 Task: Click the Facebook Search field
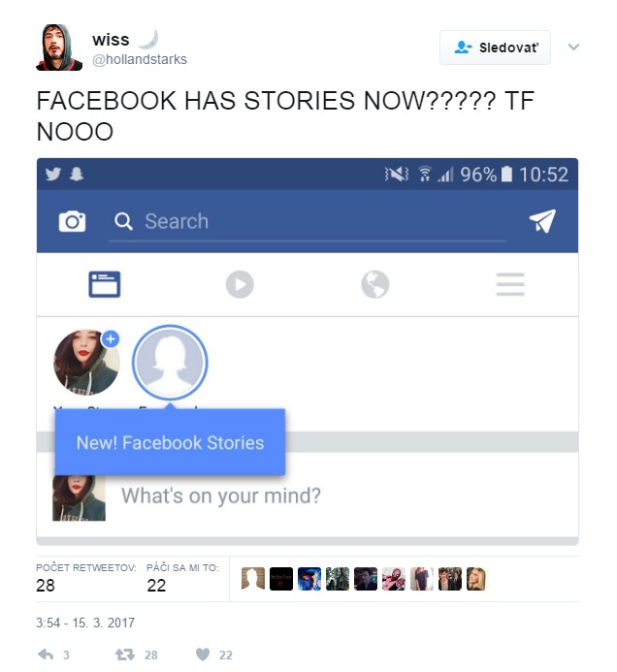pyautogui.click(x=307, y=221)
